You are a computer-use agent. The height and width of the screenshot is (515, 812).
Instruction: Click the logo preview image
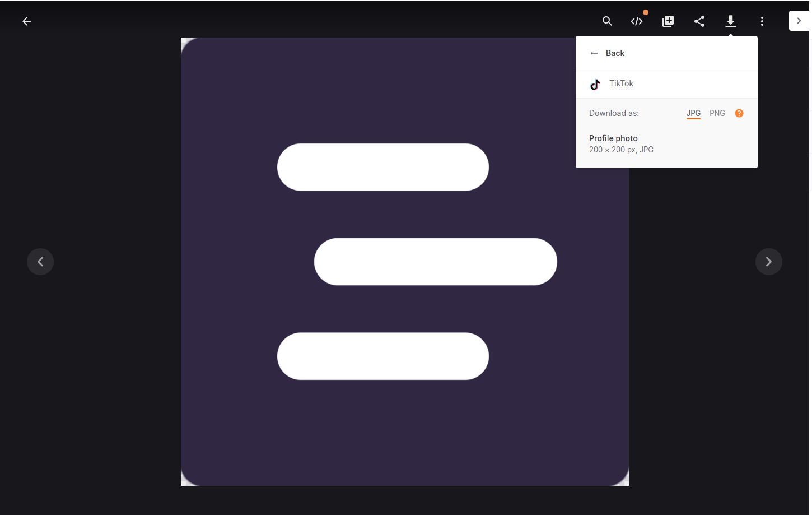(x=404, y=261)
